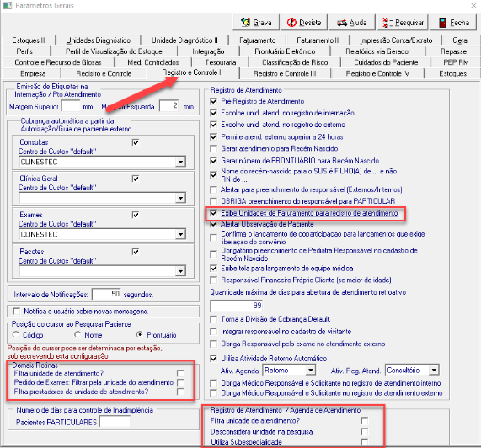Open the Ativ. Reg. Atend. Consultório dropdown
This screenshot has width=481, height=448.
point(434,371)
